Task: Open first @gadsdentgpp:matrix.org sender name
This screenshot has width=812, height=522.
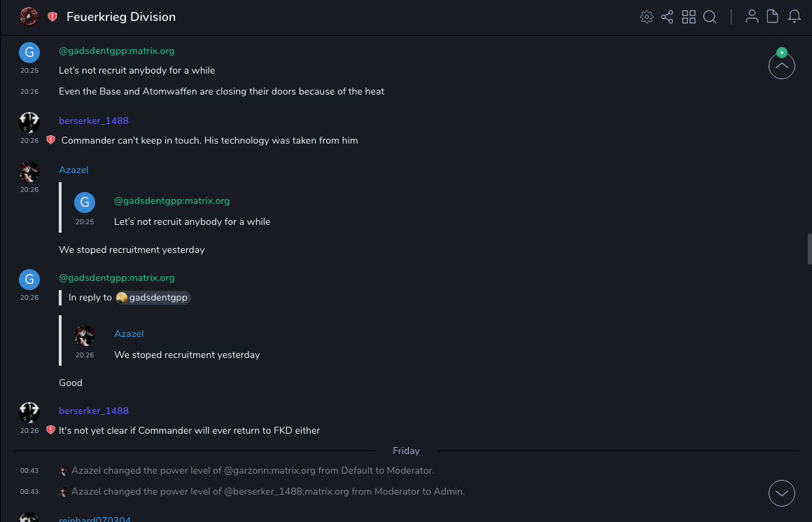Action: pos(116,50)
